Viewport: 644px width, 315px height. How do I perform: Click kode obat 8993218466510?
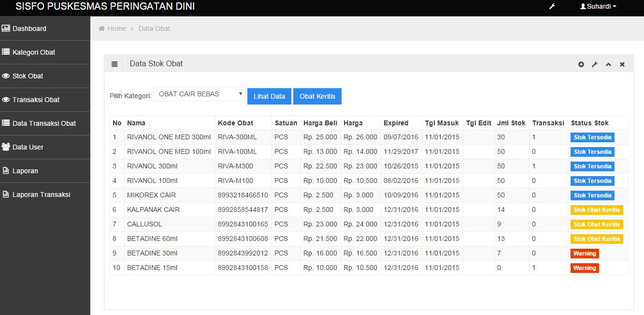click(243, 195)
